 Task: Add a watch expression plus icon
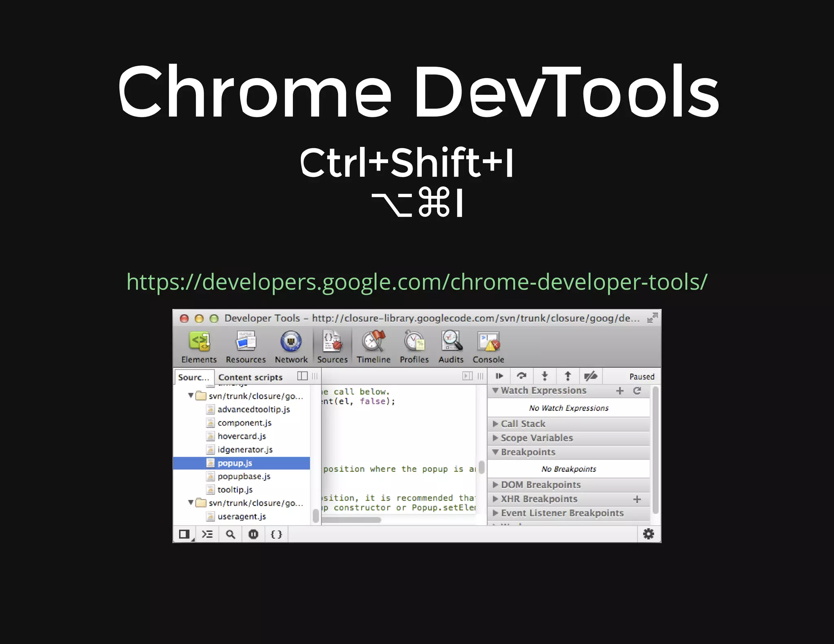[620, 391]
